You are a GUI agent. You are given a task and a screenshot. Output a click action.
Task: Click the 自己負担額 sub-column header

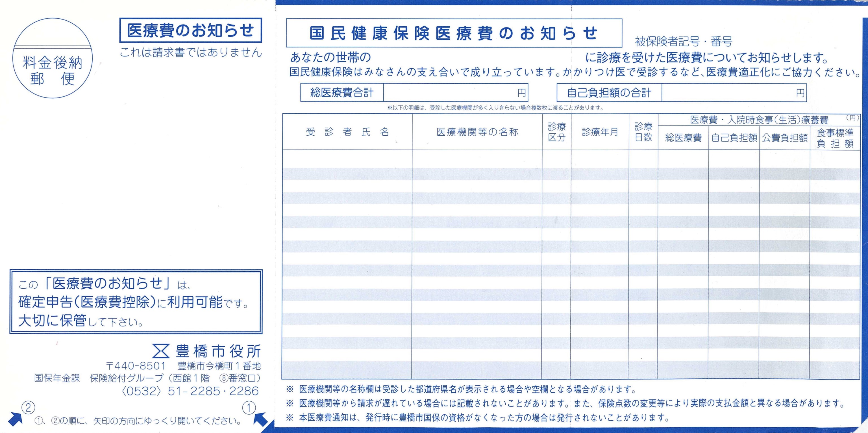click(734, 138)
